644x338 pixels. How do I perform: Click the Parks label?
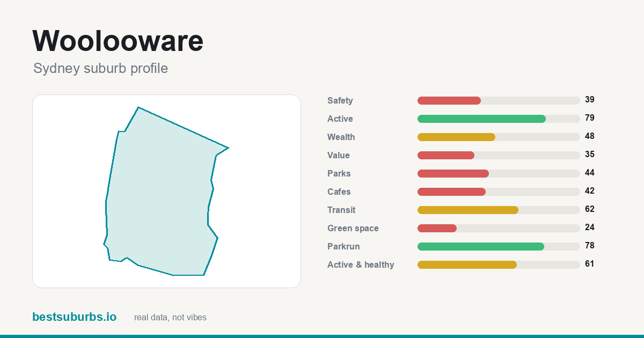point(339,173)
